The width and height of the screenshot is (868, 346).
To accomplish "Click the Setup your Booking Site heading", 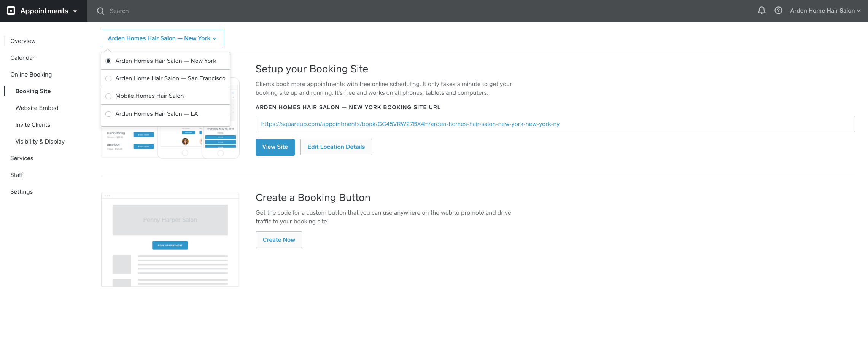I will 312,69.
